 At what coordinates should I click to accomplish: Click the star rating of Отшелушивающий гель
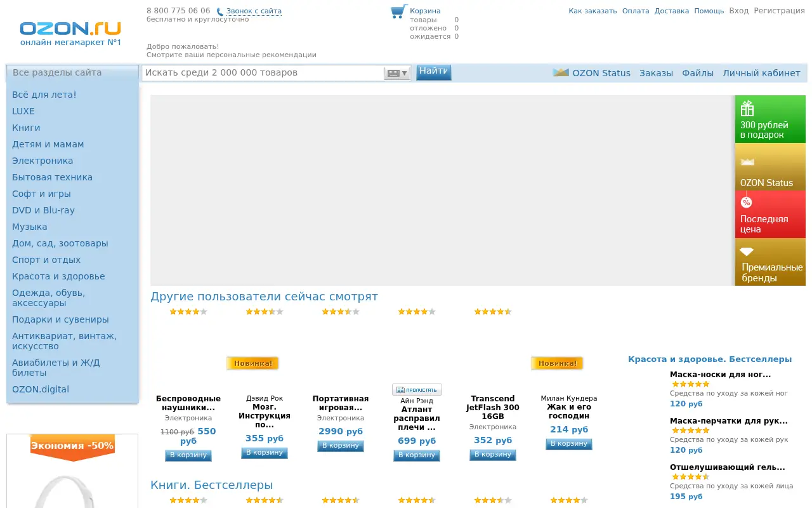[690, 477]
